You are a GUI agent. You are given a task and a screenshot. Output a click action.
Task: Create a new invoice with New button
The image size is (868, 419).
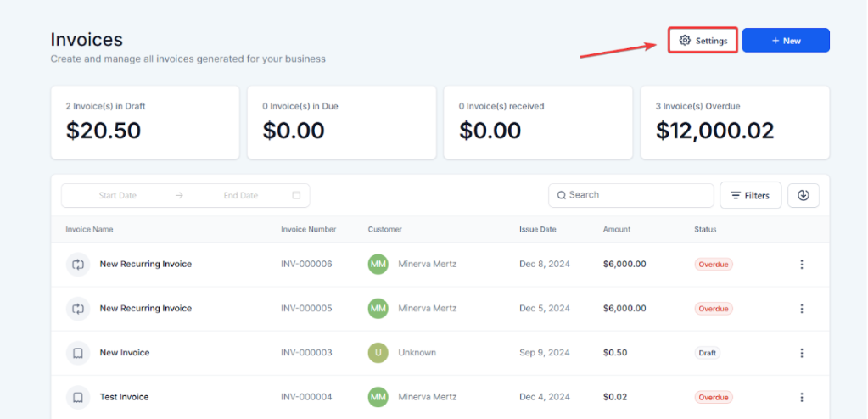(x=786, y=41)
